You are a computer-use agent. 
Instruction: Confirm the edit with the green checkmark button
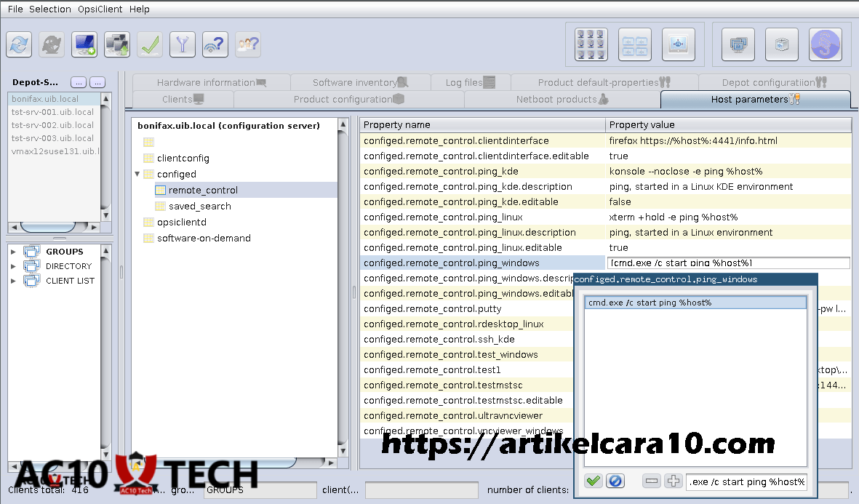coord(593,481)
